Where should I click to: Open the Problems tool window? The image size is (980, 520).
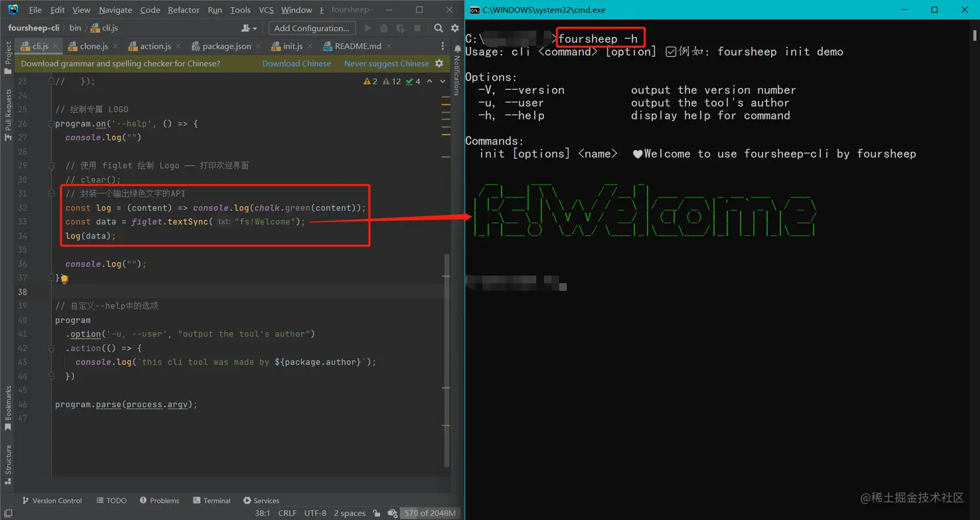click(159, 501)
